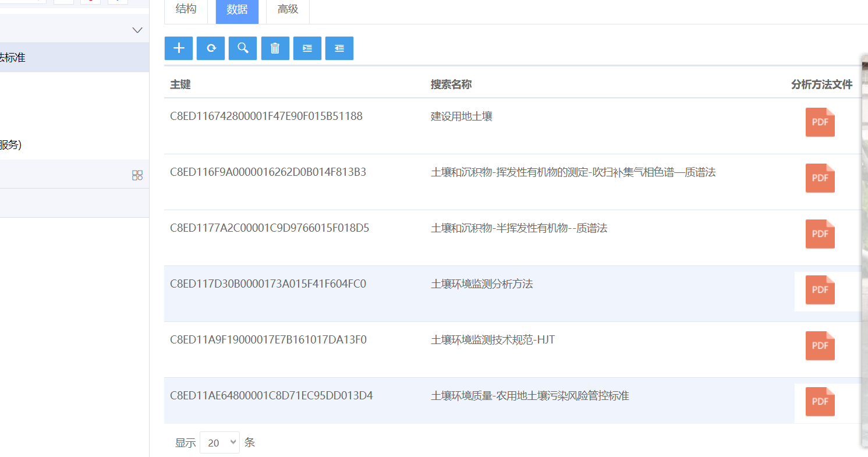The image size is (868, 457).
Task: Click the decrease indent toolbar button
Action: tap(339, 48)
